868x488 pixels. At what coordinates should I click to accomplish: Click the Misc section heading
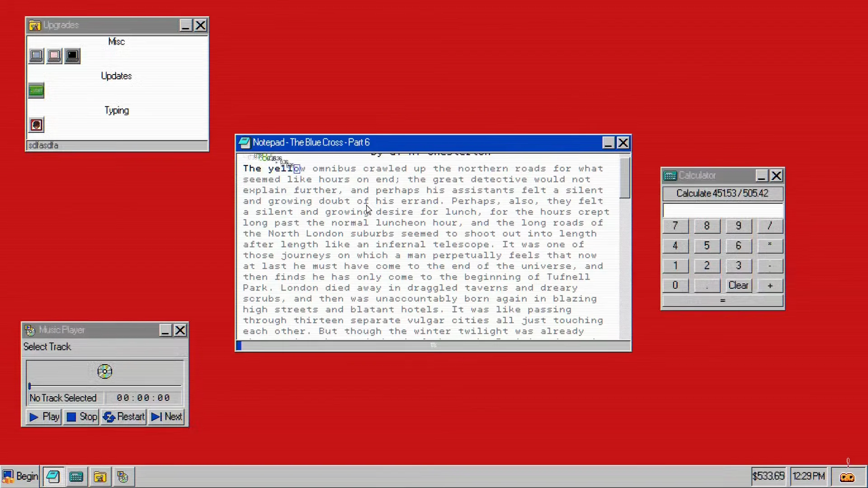[116, 42]
